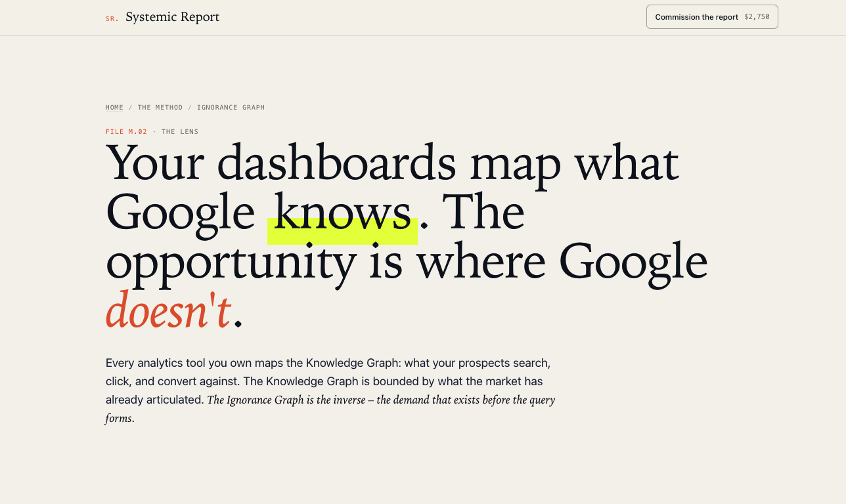Screen dimensions: 846x504
Task: Click 'The Lens' label text
Action: 180,132
